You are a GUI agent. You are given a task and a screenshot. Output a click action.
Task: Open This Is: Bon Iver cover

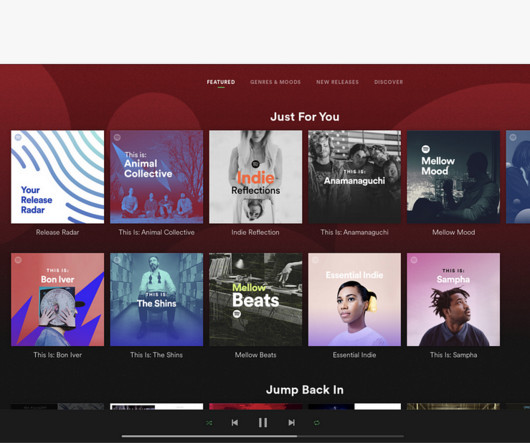57,299
